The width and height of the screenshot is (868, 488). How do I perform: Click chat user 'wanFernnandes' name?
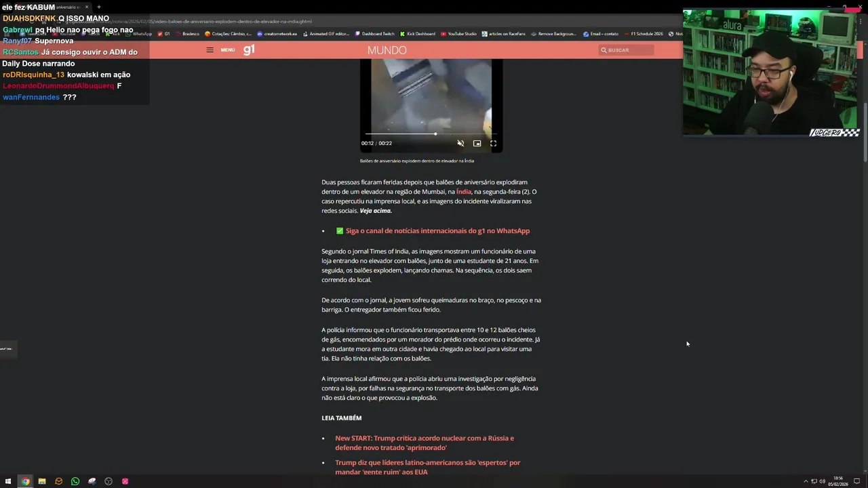(x=31, y=98)
